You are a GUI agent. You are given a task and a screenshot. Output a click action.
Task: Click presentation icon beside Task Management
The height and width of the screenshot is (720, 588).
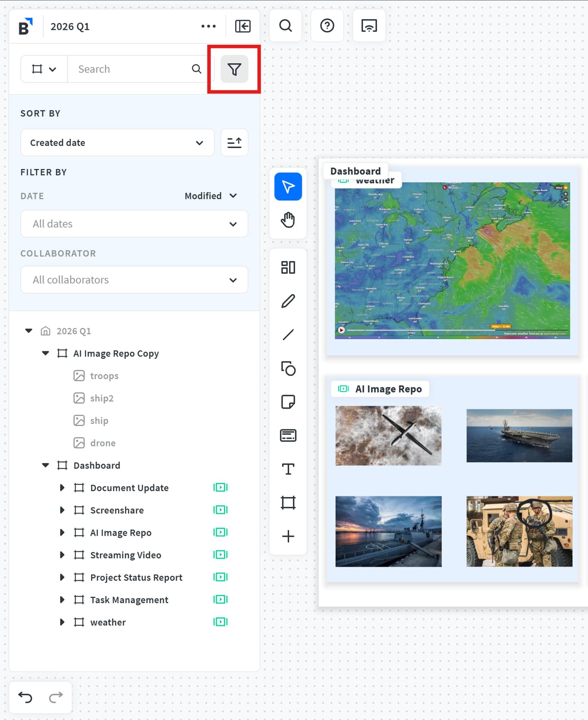coord(220,599)
